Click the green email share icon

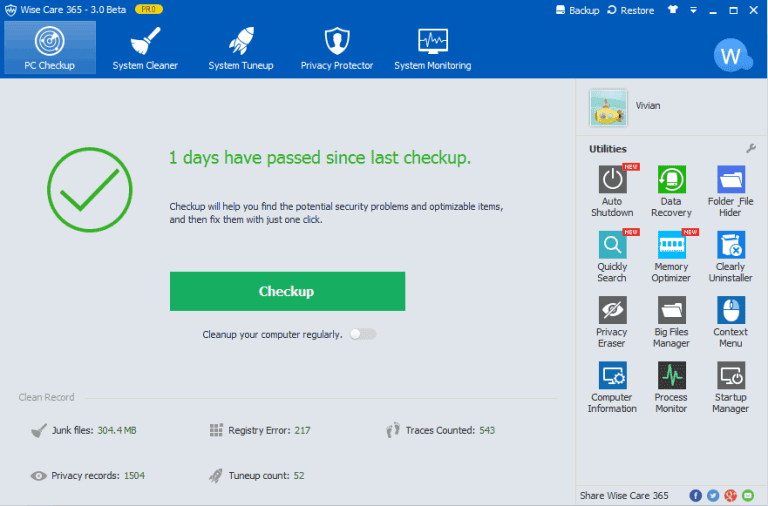pos(748,495)
